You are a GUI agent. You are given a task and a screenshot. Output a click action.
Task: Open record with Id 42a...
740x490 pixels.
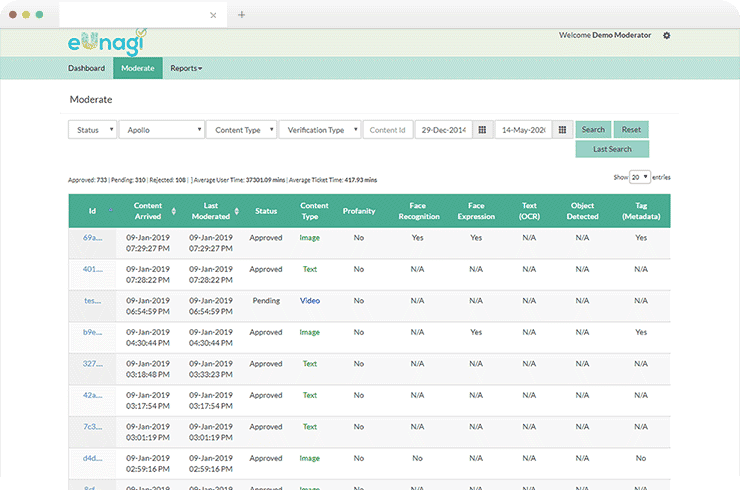click(92, 395)
